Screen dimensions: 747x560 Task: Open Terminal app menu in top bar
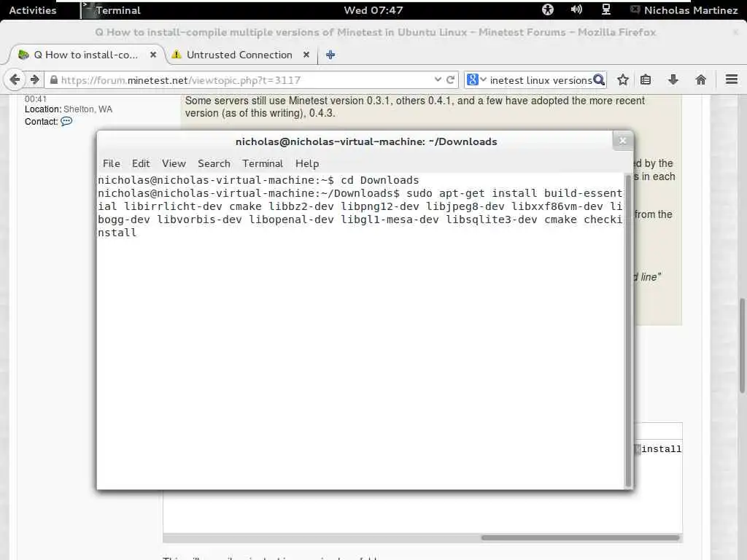[x=111, y=10]
